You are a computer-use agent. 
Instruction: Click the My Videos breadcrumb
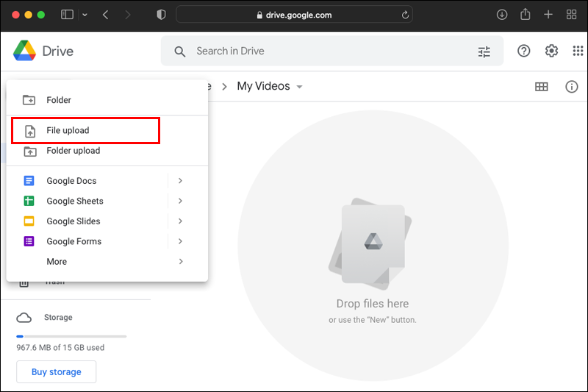(x=263, y=86)
